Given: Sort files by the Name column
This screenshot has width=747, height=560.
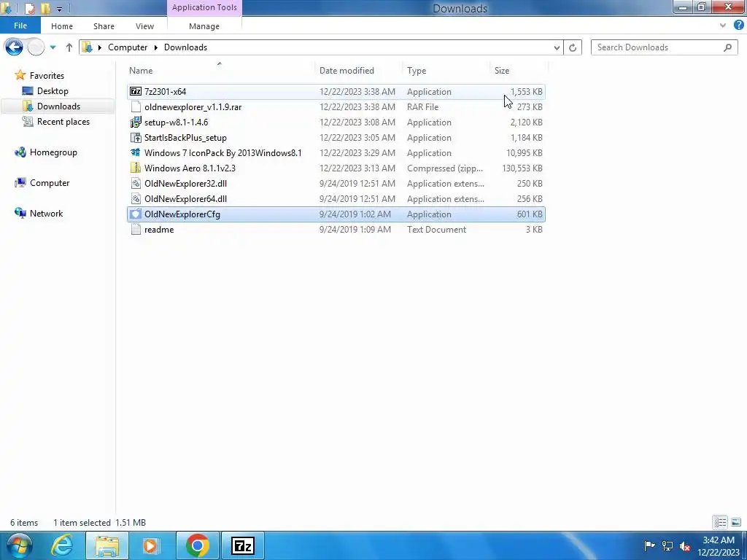Looking at the screenshot, I should 141,71.
